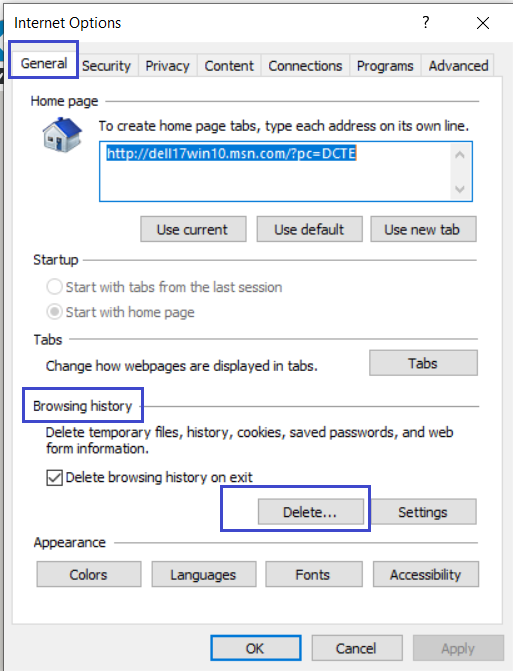Confirm with the OK button
The width and height of the screenshot is (513, 671).
click(x=255, y=648)
